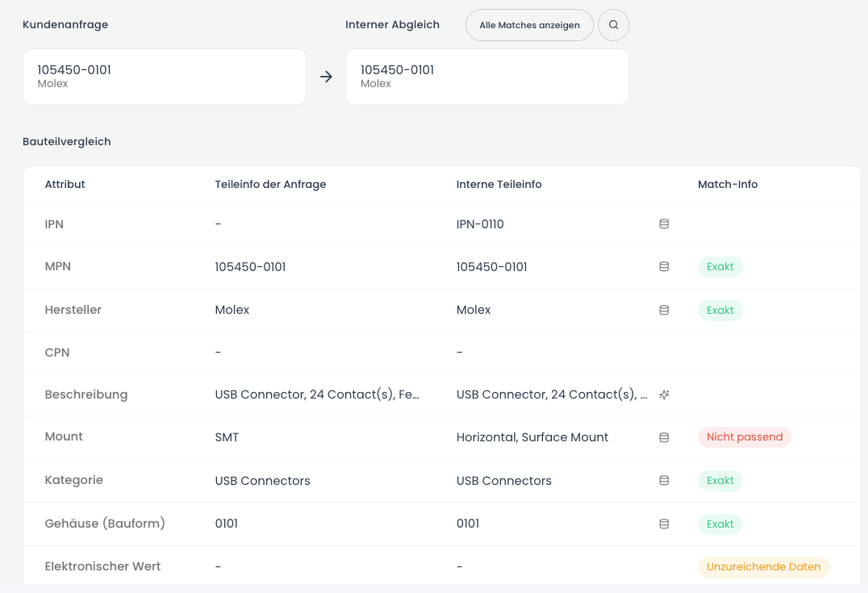Click the magnifier search icon button
Image resolution: width=868 pixels, height=593 pixels.
click(613, 25)
